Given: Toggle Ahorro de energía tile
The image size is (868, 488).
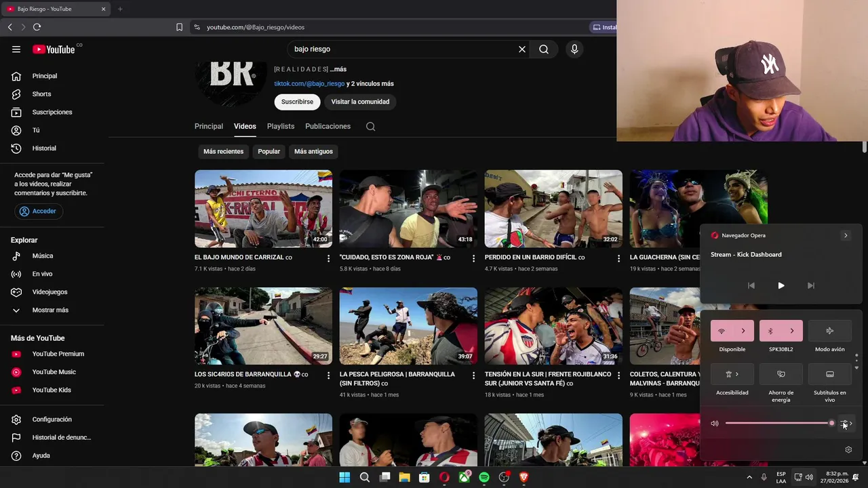Looking at the screenshot, I should 781,374.
